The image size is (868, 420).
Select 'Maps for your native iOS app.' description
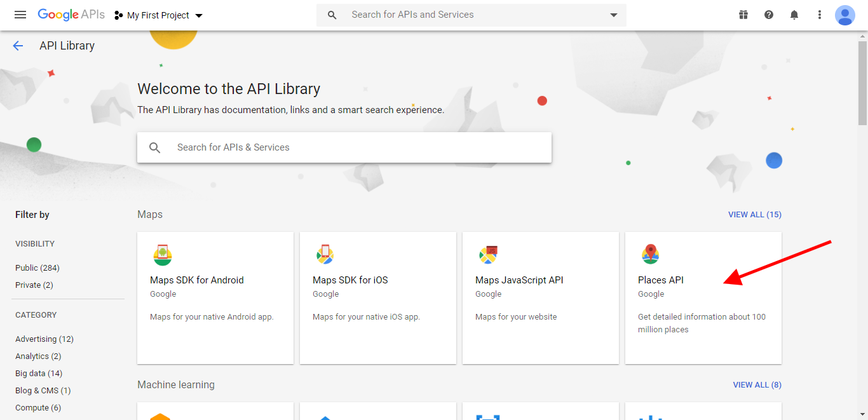click(x=367, y=317)
